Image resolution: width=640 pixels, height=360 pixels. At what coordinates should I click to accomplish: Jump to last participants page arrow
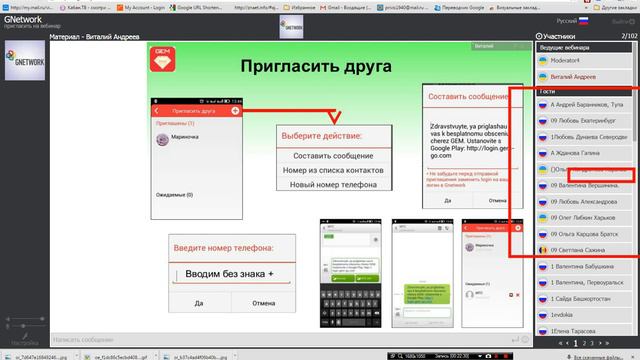pyautogui.click(x=607, y=343)
